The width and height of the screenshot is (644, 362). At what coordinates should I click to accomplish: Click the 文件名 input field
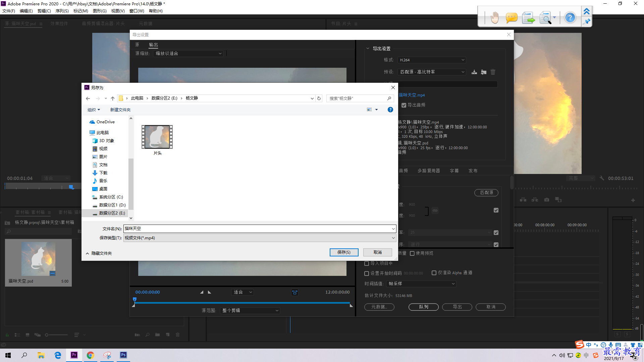(260, 229)
